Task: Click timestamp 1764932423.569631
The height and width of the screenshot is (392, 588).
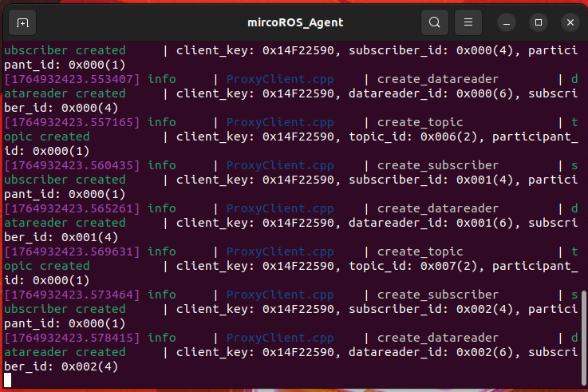Action: coord(72,251)
